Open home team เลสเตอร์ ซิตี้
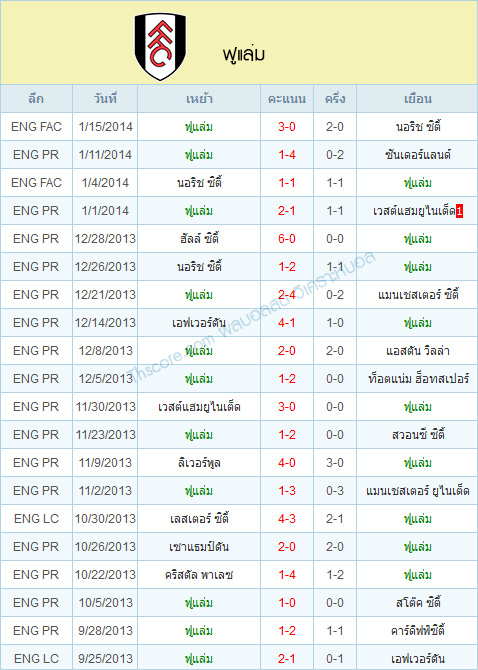 (199, 519)
